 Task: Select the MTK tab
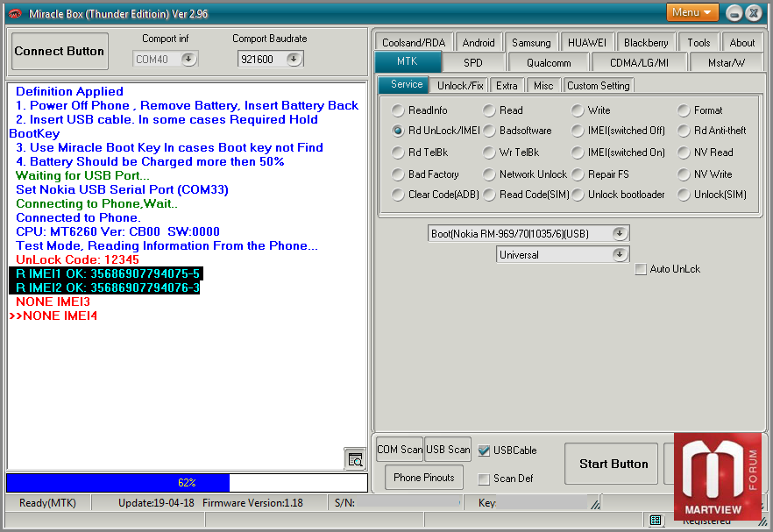[408, 61]
